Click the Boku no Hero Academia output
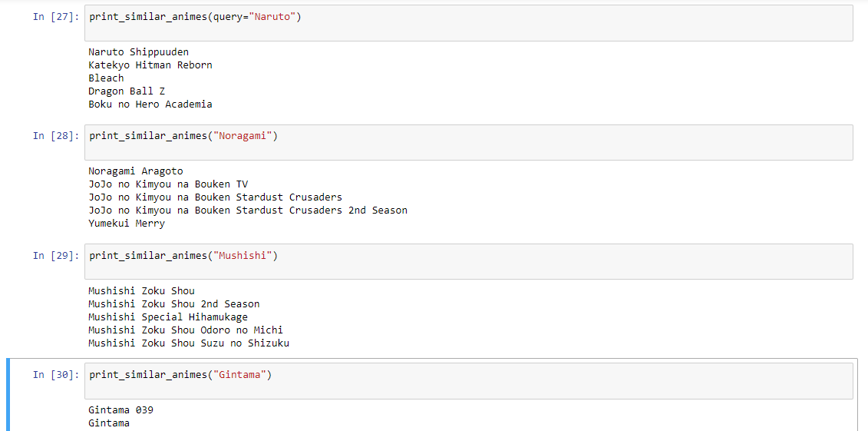This screenshot has width=868, height=431. (150, 104)
